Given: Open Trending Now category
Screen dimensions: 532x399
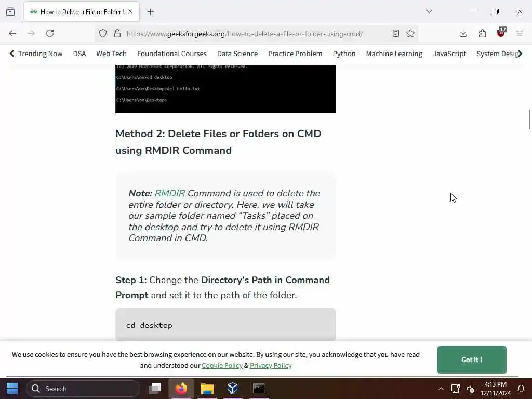Looking at the screenshot, I should (41, 54).
